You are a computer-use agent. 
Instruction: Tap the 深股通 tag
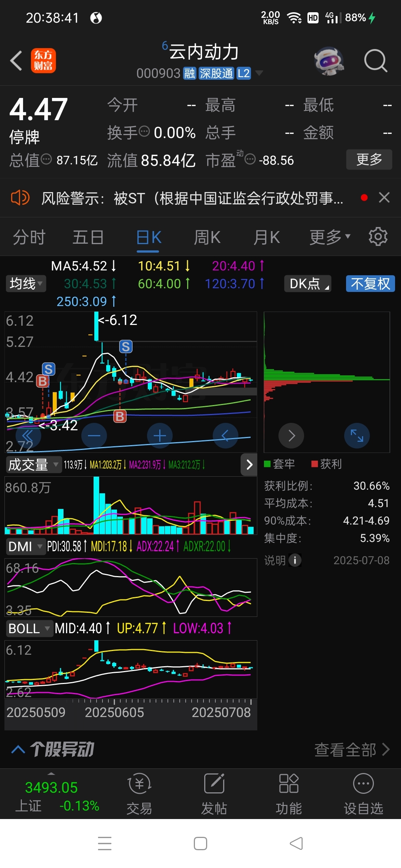tap(216, 73)
